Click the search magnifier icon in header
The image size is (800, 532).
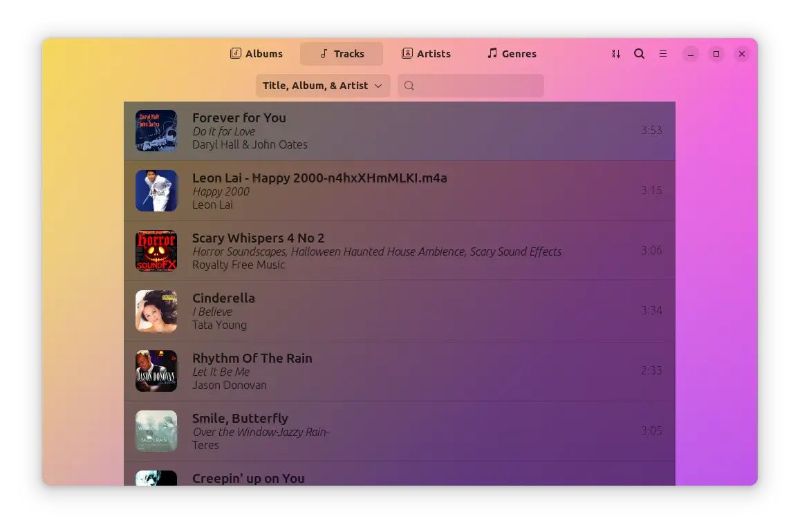tap(640, 54)
